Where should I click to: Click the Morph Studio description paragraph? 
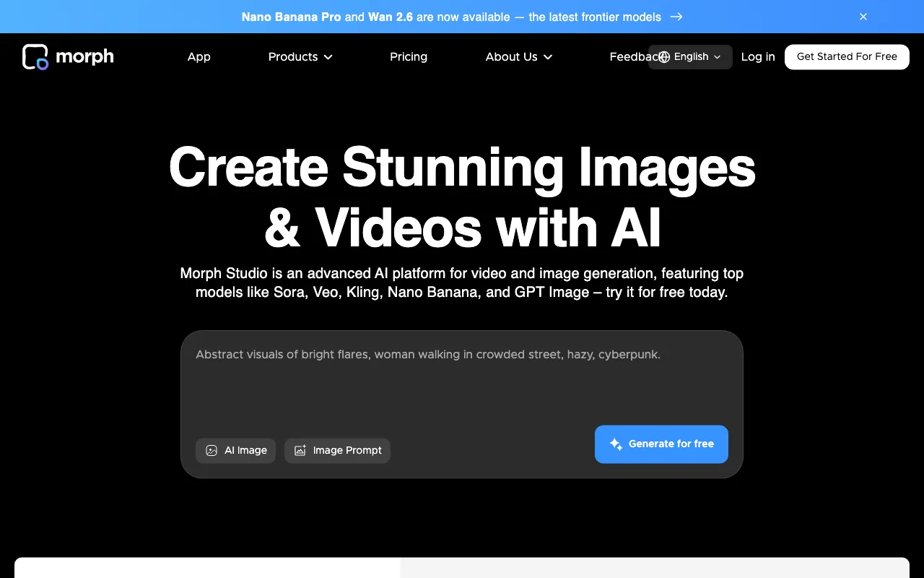[462, 283]
